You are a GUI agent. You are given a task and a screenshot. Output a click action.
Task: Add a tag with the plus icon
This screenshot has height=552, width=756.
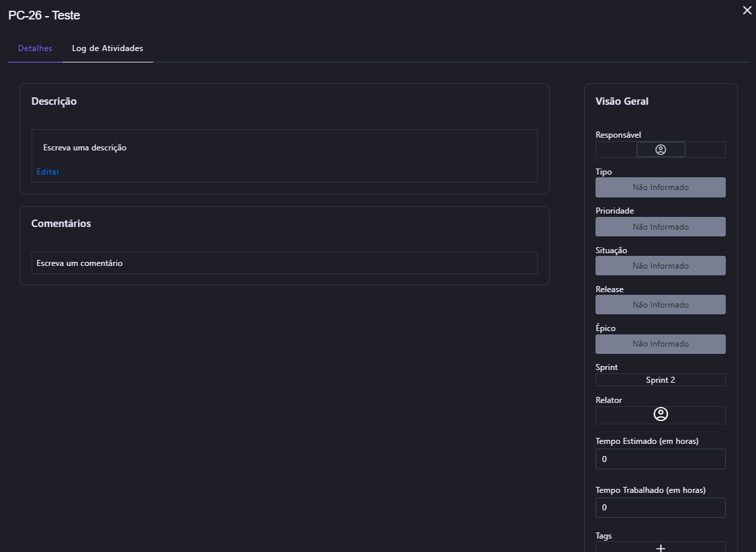click(x=661, y=548)
